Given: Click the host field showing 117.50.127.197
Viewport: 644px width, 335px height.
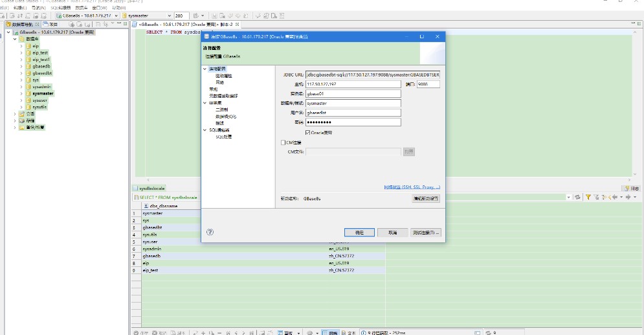Looking at the screenshot, I should tap(353, 84).
